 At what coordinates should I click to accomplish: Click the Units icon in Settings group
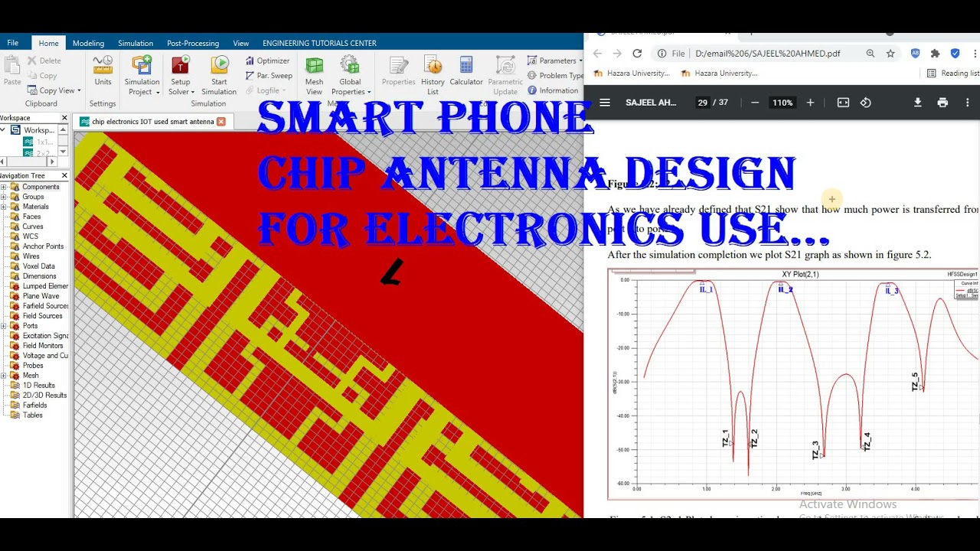(x=103, y=70)
